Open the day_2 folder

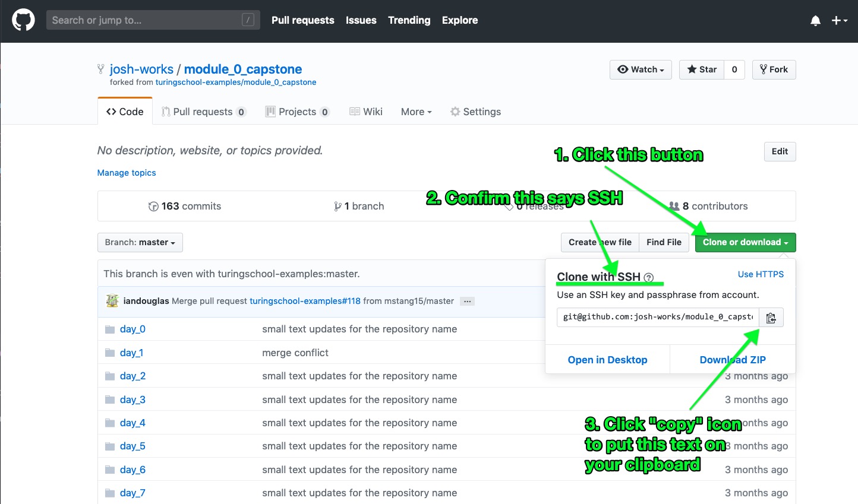click(133, 376)
